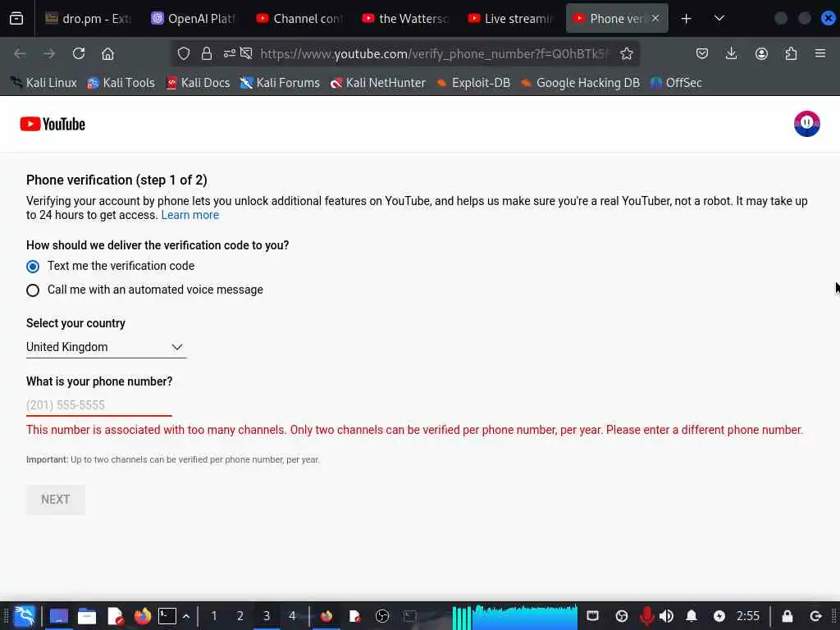Screen dimensions: 840x630
Task: Bookmark this page with the star
Action: pyautogui.click(x=626, y=53)
